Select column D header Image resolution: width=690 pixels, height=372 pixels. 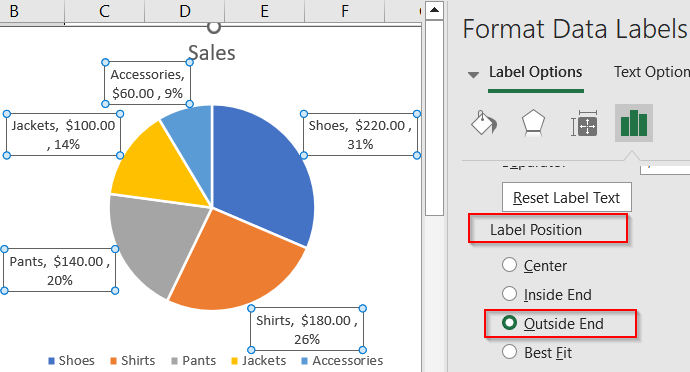pos(185,11)
